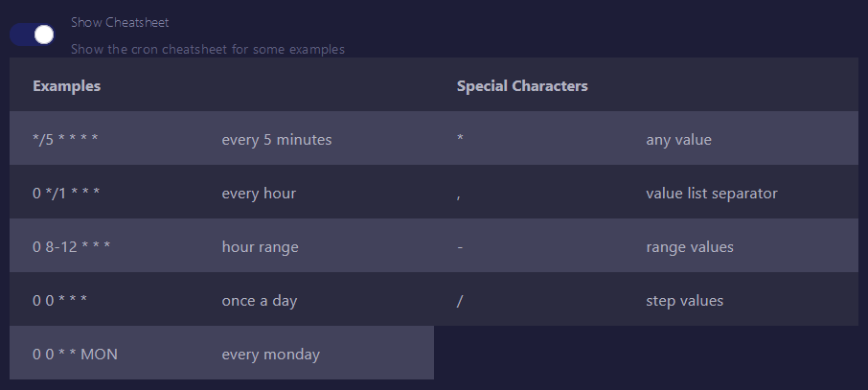Click the "step values" description cell
This screenshot has height=390, width=868.
click(685, 301)
